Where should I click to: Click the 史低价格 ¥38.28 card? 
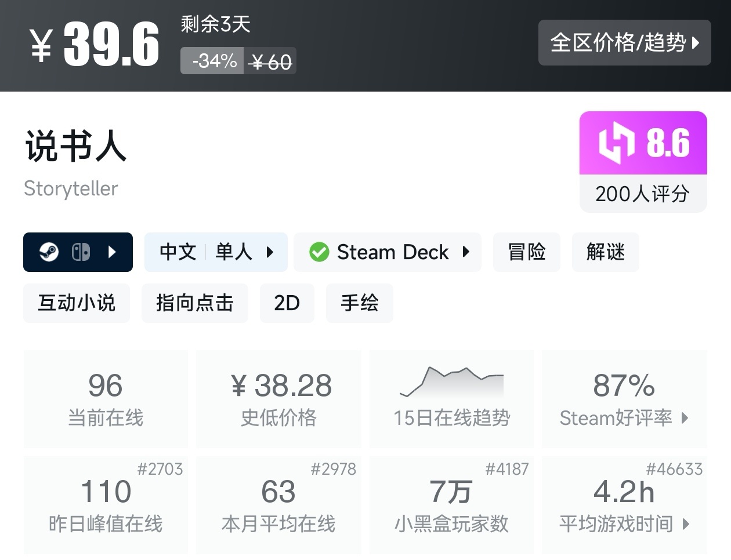(278, 399)
